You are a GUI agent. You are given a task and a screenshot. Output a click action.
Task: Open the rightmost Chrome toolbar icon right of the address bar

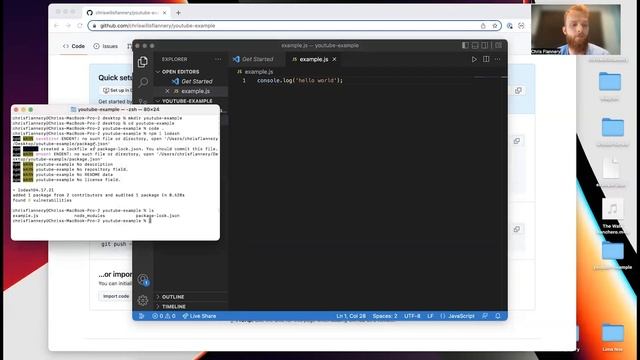[521, 26]
